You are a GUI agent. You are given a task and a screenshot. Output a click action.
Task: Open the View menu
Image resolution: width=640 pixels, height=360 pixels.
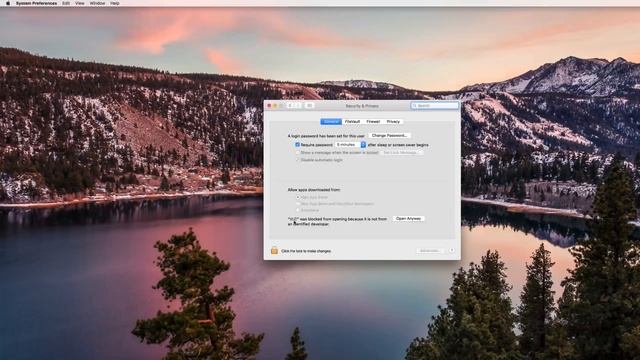click(x=80, y=3)
